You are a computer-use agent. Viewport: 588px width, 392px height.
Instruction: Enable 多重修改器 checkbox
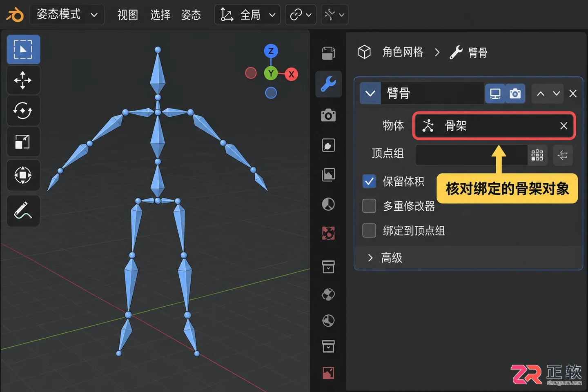(x=369, y=206)
